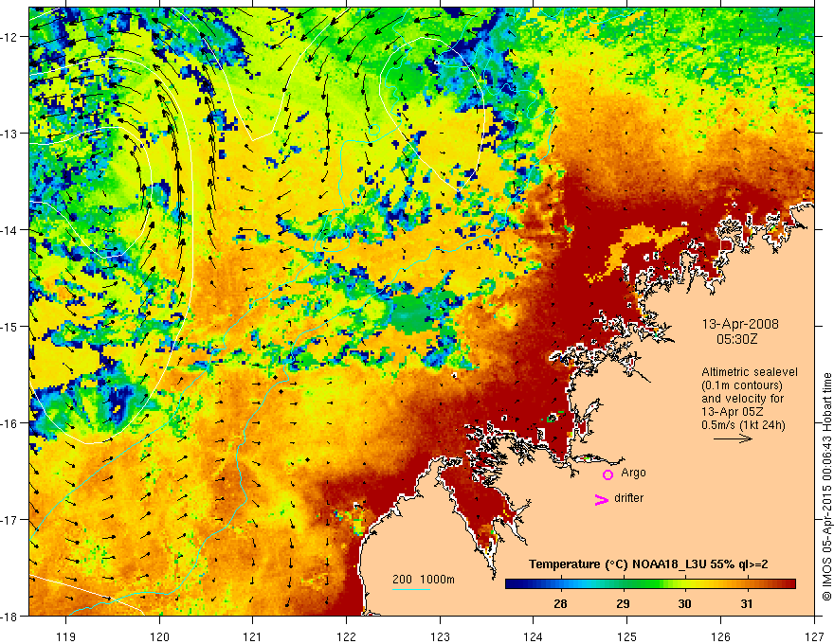Click the latitude axis label -13

pos(9,134)
